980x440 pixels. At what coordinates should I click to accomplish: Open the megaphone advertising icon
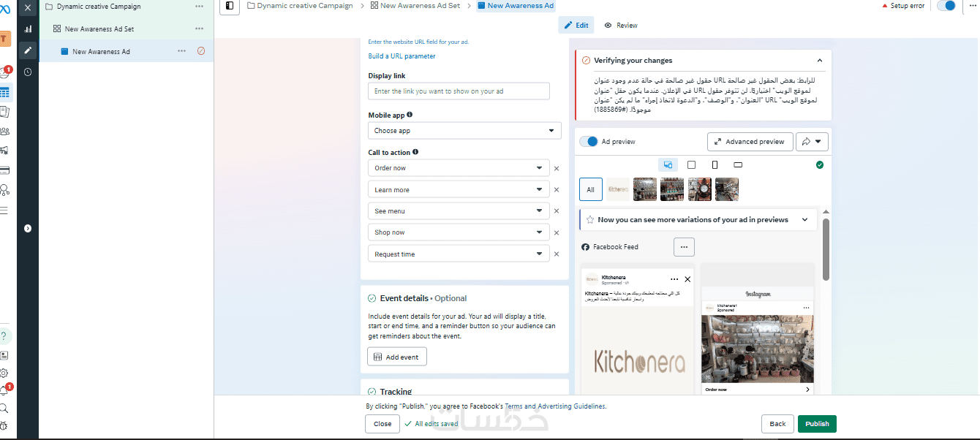pos(4,151)
